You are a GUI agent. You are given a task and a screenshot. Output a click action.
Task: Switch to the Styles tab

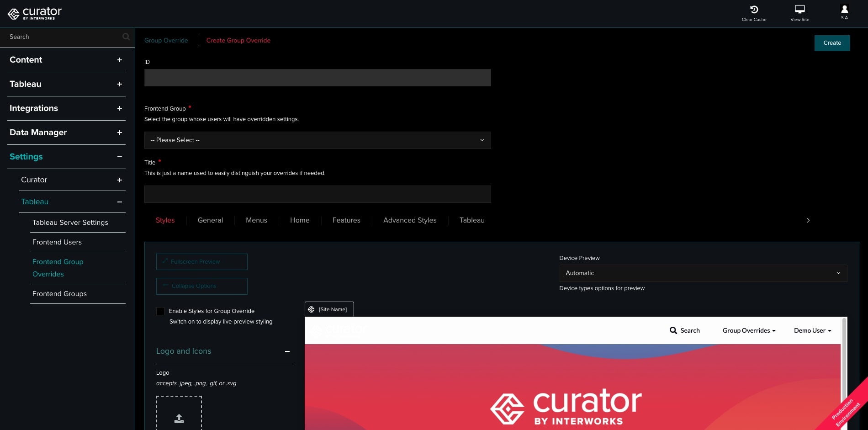click(x=165, y=220)
